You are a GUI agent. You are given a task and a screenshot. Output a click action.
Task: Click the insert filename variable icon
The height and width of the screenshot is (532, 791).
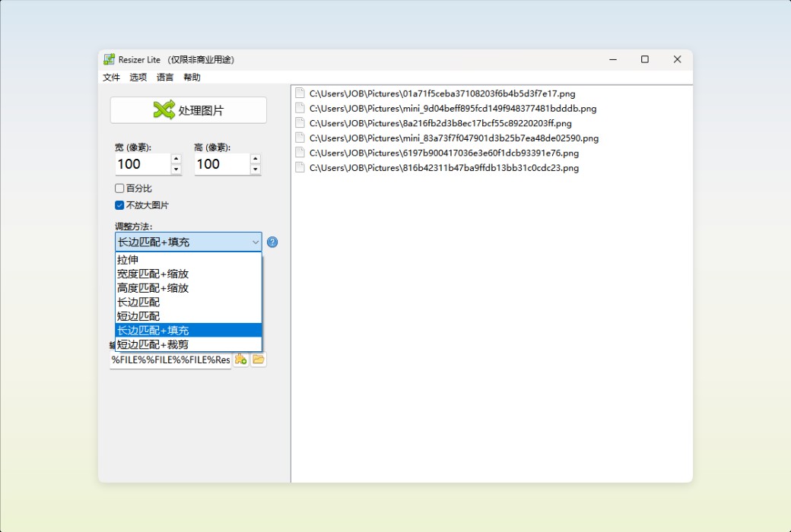240,359
